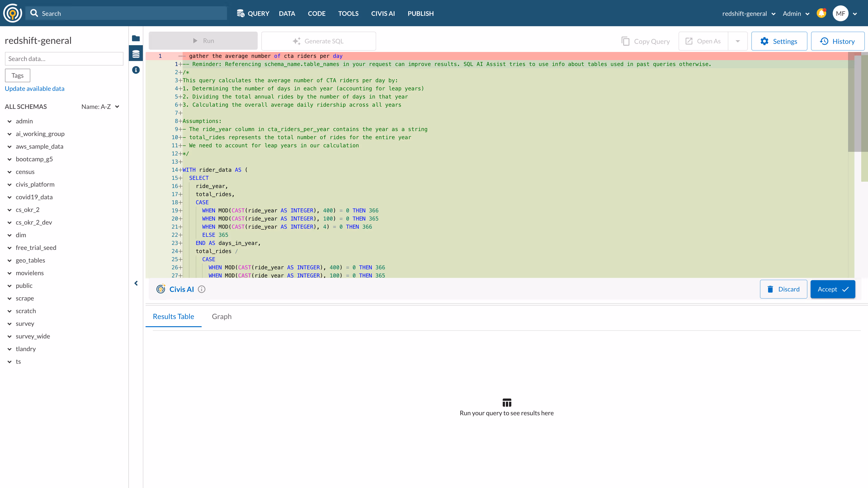Expand the aws_sample_data schema

click(9, 146)
